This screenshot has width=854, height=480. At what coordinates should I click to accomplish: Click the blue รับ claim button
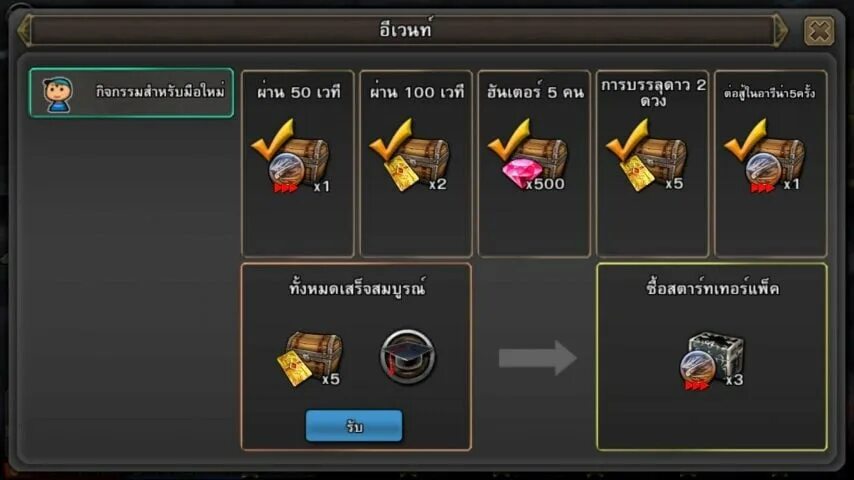pos(354,426)
